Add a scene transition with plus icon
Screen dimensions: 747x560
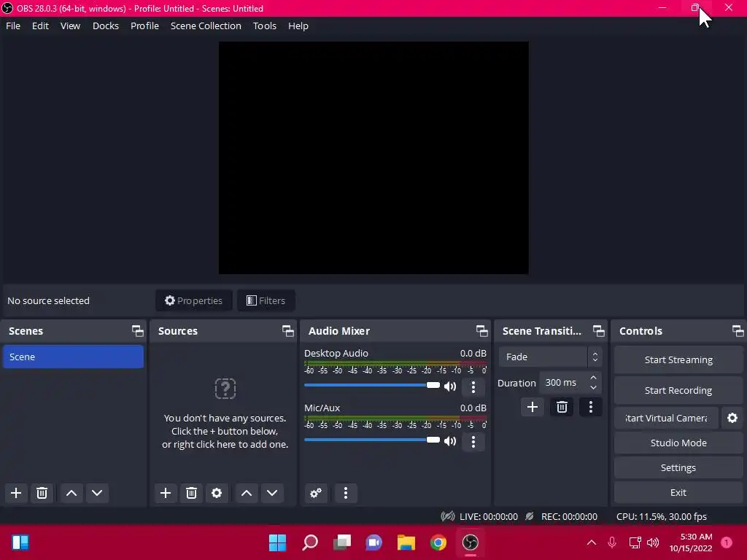pyautogui.click(x=532, y=407)
